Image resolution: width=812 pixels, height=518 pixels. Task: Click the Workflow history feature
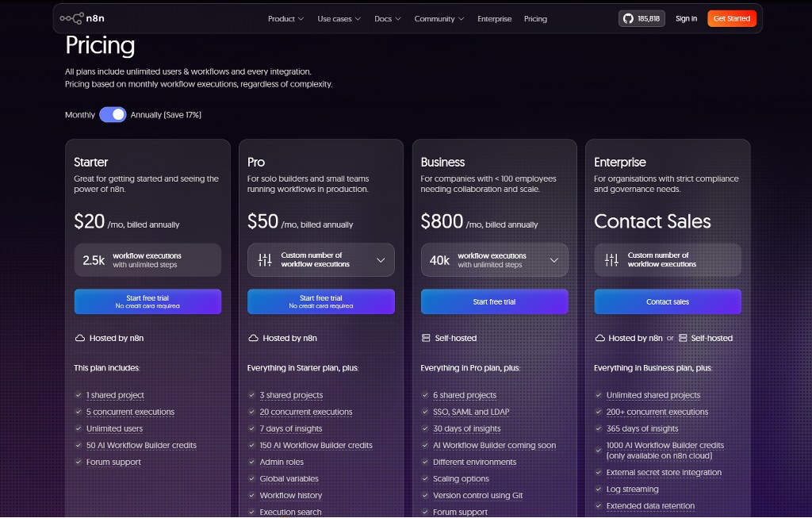point(291,495)
